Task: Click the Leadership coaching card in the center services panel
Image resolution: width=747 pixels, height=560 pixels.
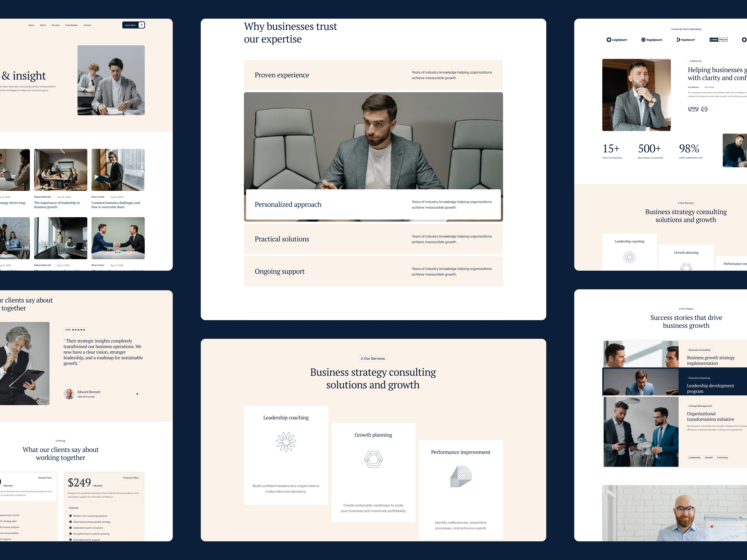Action: click(286, 455)
